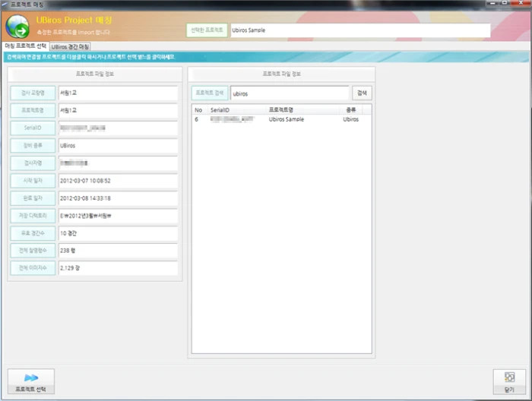
Task: Click the project search label button
Action: click(x=210, y=93)
